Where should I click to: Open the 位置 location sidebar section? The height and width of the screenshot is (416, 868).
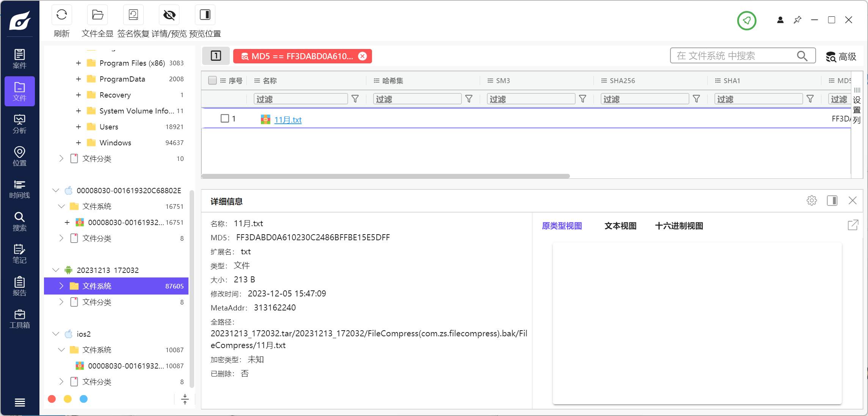coord(20,156)
